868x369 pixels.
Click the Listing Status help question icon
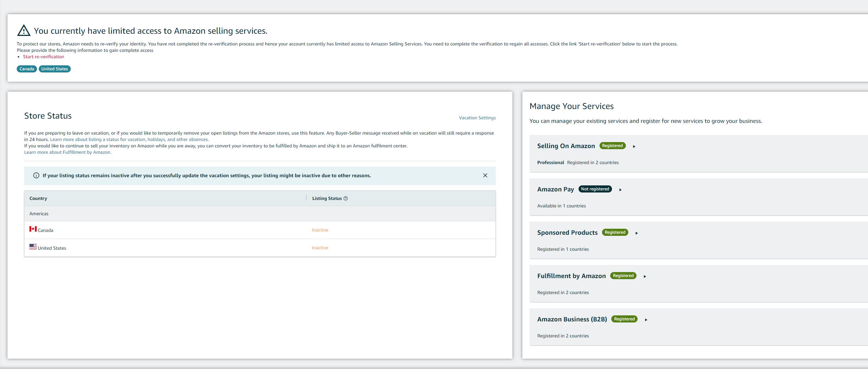[346, 199]
